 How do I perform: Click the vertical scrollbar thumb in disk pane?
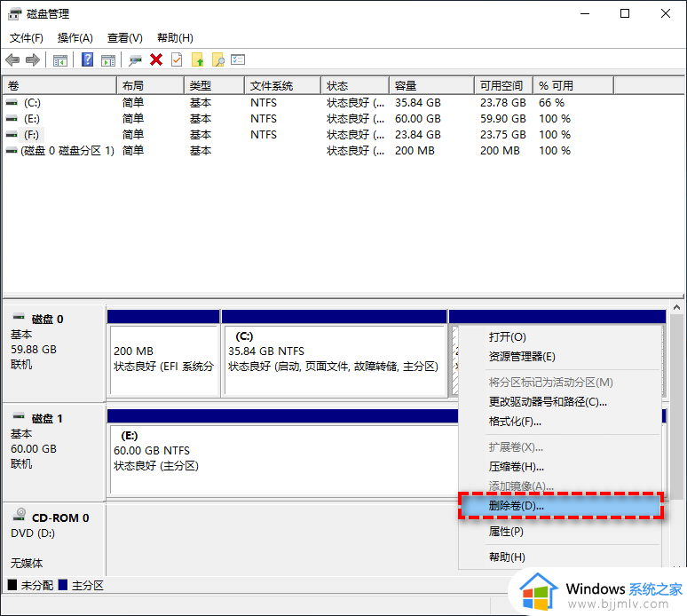[x=677, y=407]
